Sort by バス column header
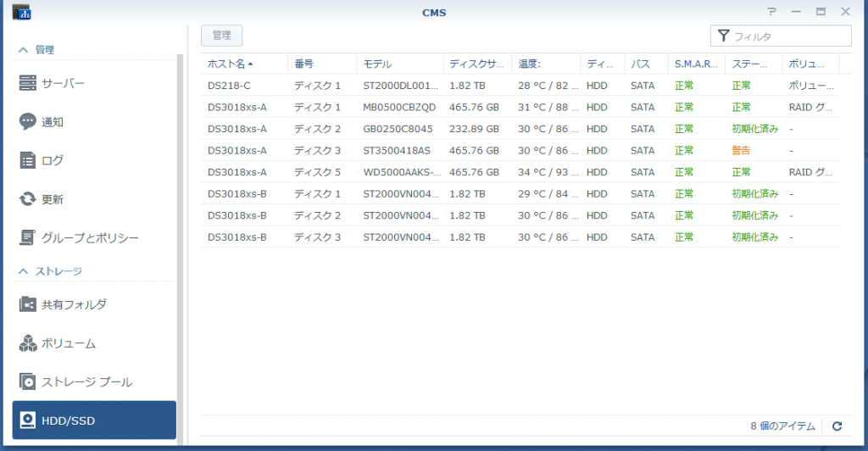This screenshot has height=451, width=868. (x=646, y=64)
